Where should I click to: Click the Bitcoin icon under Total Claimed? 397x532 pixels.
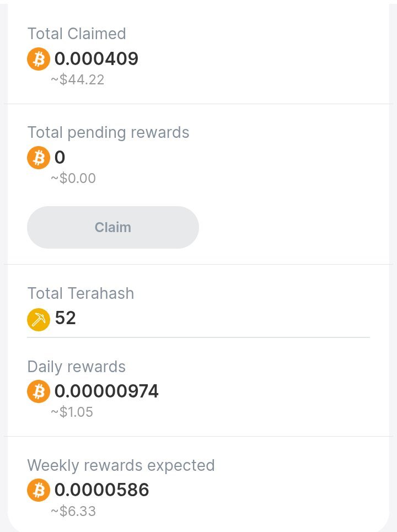(x=39, y=59)
